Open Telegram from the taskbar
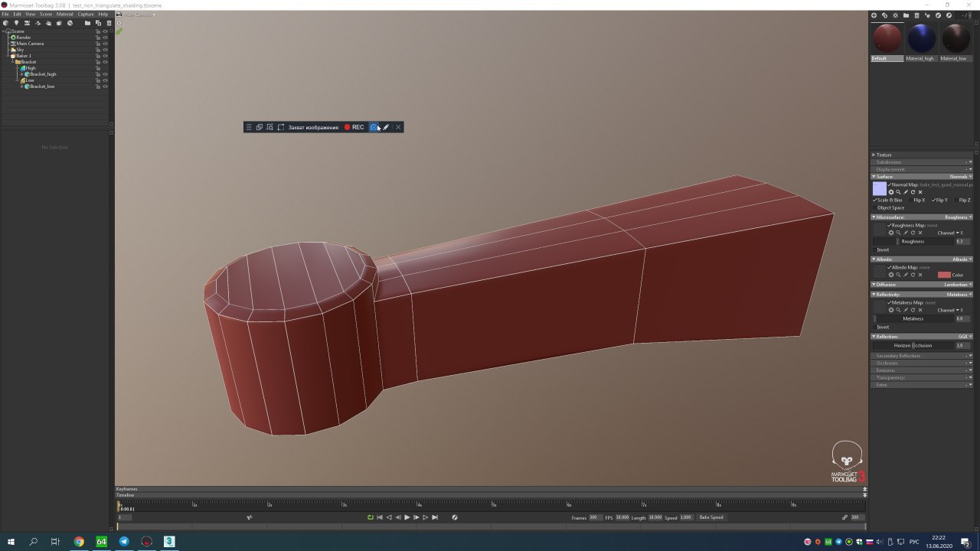This screenshot has height=551, width=980. (124, 542)
